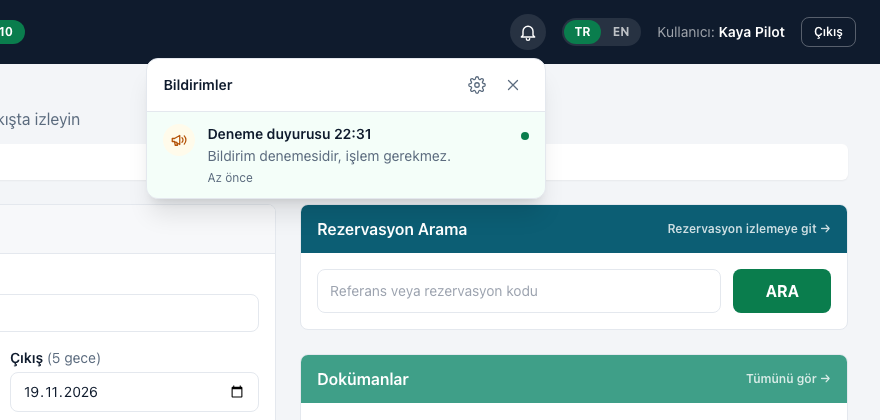
Task: Click the green 10 badge
Action: pos(10,32)
